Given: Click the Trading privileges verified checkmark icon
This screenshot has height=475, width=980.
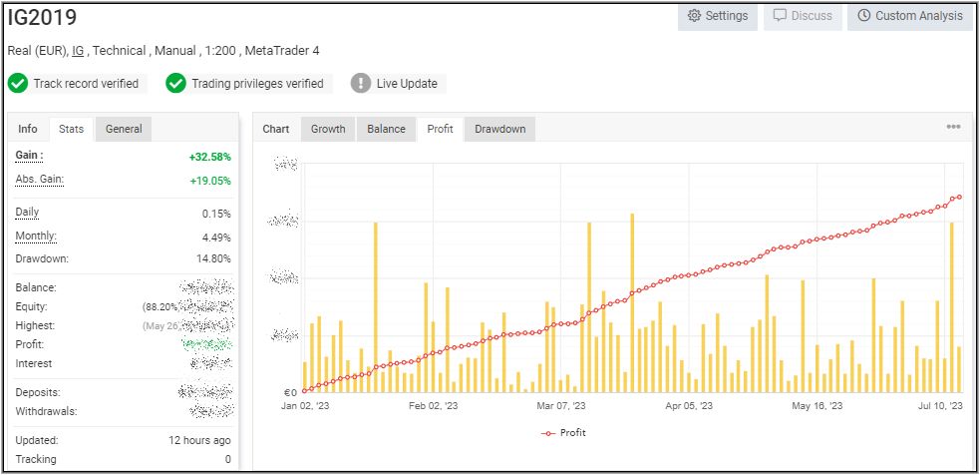Looking at the screenshot, I should point(176,84).
